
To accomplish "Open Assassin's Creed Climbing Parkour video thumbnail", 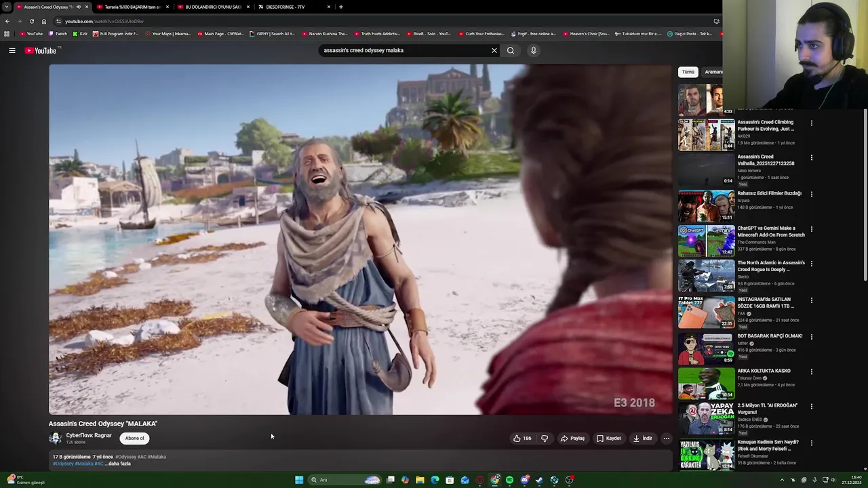I will point(706,135).
